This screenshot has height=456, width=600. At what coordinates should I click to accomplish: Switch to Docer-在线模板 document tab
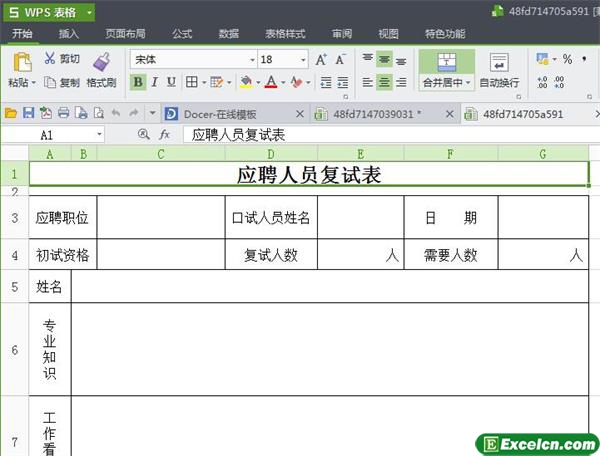coord(220,114)
